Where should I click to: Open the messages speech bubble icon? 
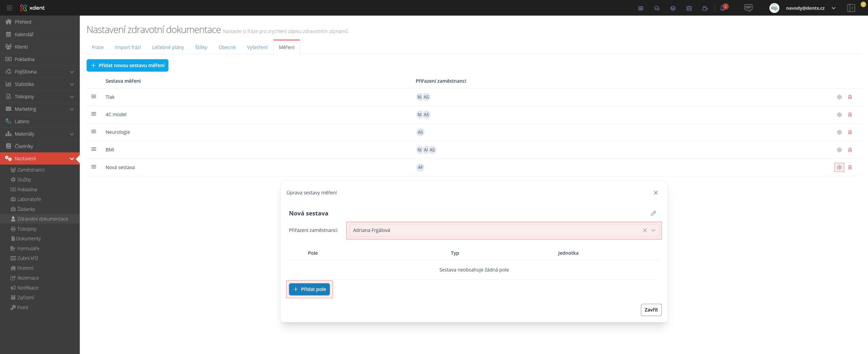coord(748,8)
